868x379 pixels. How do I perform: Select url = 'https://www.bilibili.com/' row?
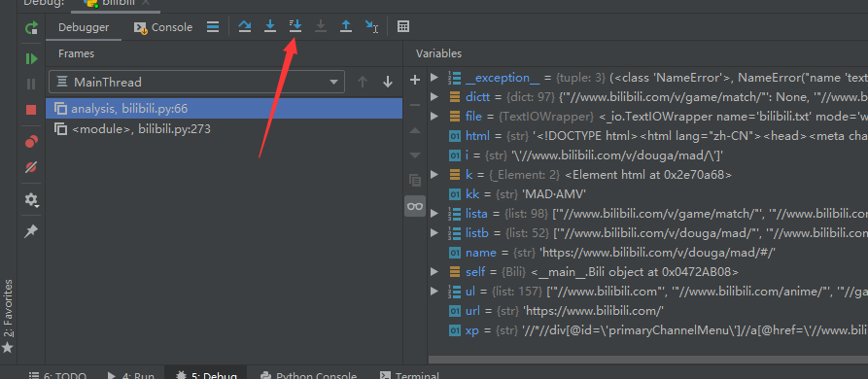click(648, 310)
